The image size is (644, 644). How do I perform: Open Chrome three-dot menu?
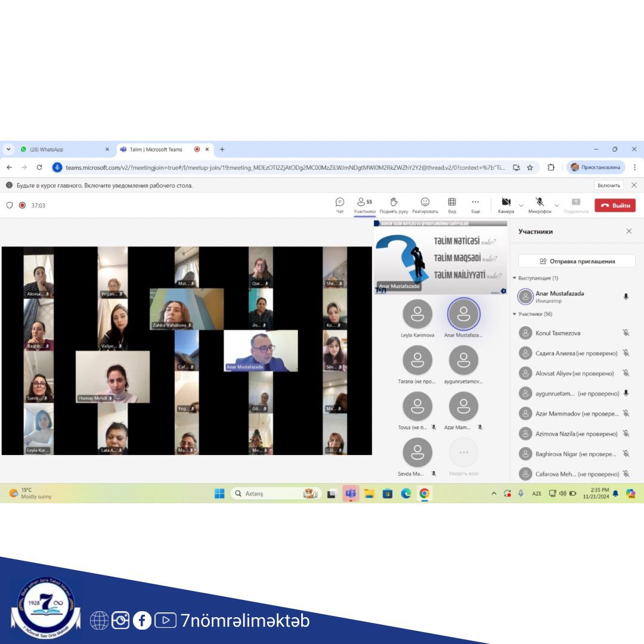(634, 168)
